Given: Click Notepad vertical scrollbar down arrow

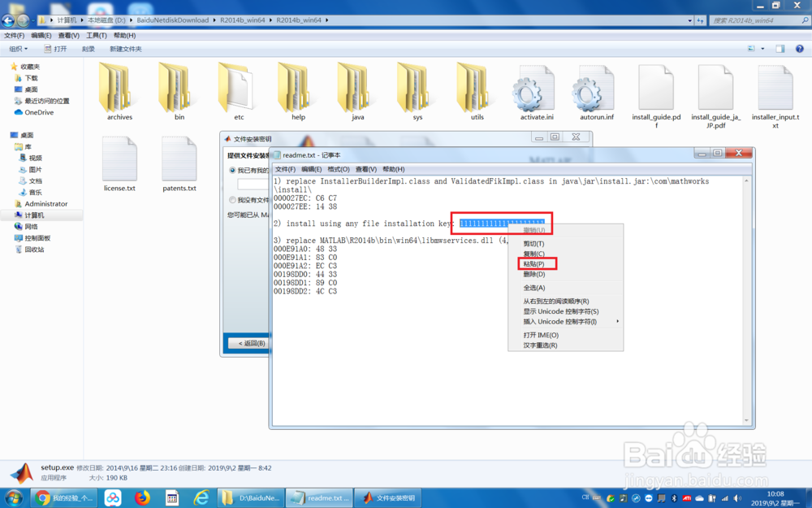Looking at the screenshot, I should pos(746,420).
